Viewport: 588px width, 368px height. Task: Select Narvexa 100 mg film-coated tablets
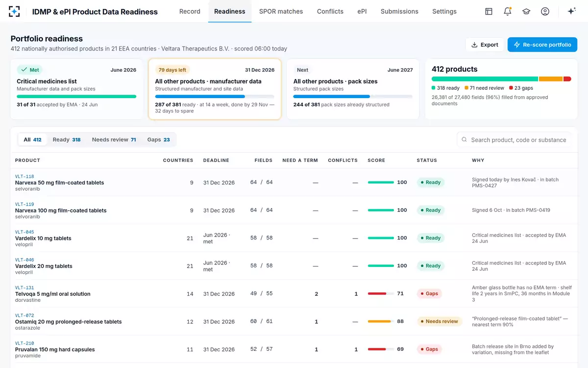tap(61, 210)
